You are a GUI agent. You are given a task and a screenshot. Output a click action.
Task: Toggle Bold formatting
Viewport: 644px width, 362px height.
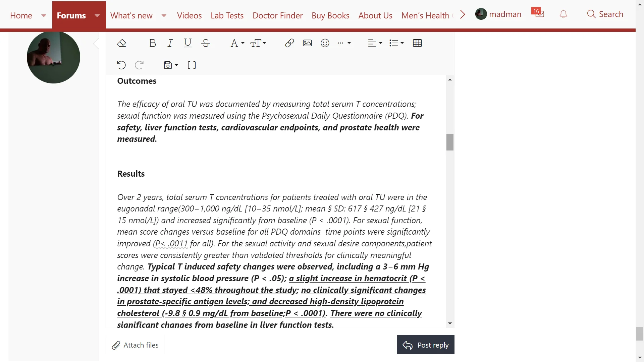click(153, 43)
